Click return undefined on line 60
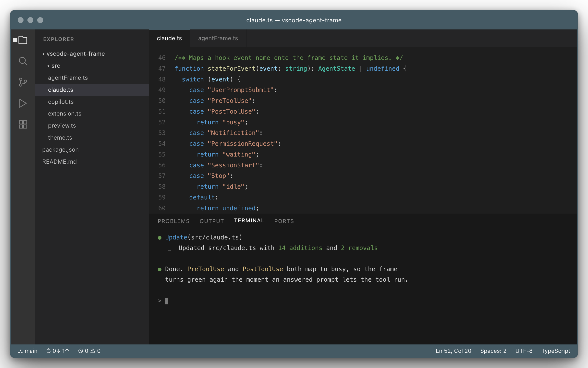Viewport: 588px width, 368px height. [x=228, y=208]
